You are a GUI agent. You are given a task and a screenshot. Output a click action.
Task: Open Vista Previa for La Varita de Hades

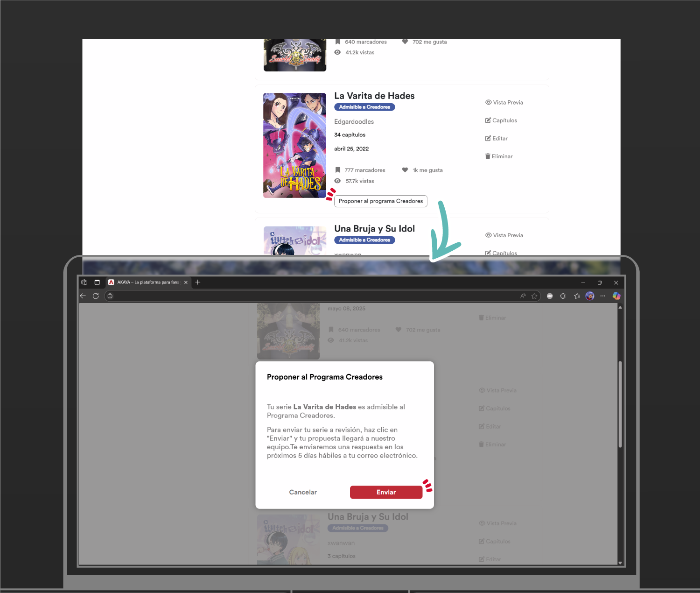point(504,102)
